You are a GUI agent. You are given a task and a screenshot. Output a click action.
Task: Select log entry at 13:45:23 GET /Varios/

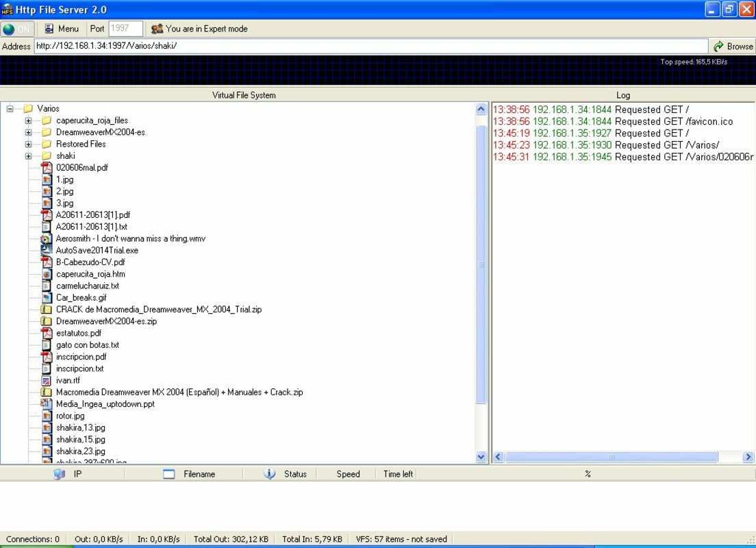(606, 145)
